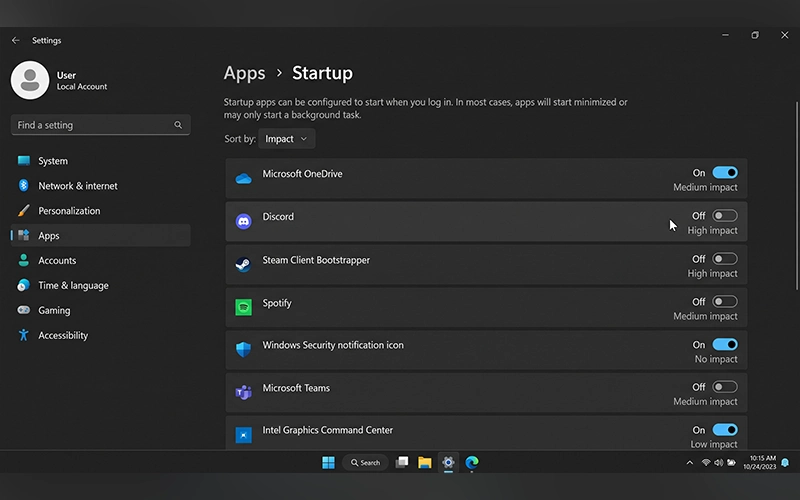Screen dimensions: 800x500
Task: Click the Windows Security notification icon label
Action: coord(333,345)
